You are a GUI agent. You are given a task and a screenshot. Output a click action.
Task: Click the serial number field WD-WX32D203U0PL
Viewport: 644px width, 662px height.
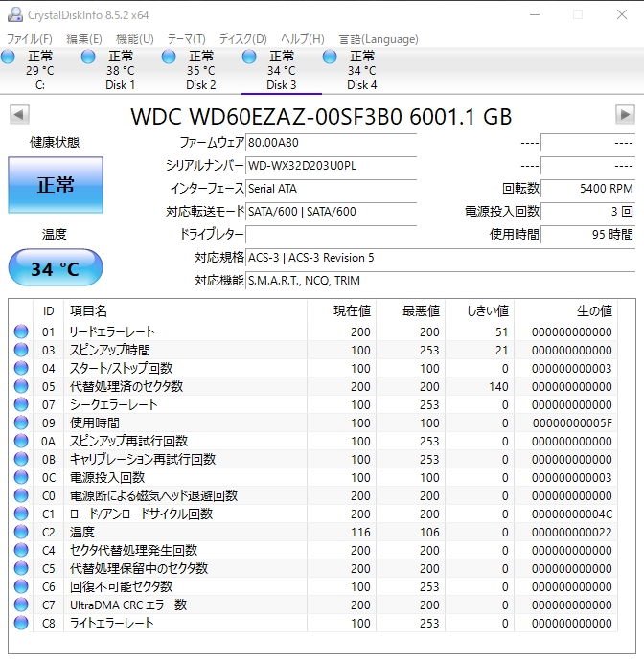[x=331, y=166]
